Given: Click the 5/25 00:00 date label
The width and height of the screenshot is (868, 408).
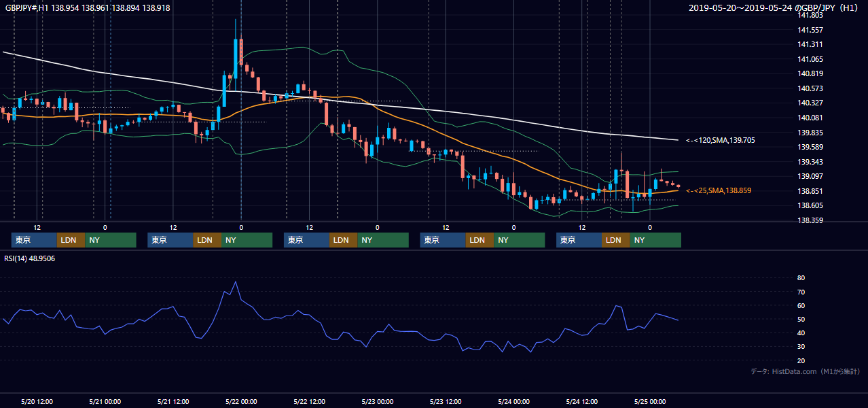Looking at the screenshot, I should [649, 401].
